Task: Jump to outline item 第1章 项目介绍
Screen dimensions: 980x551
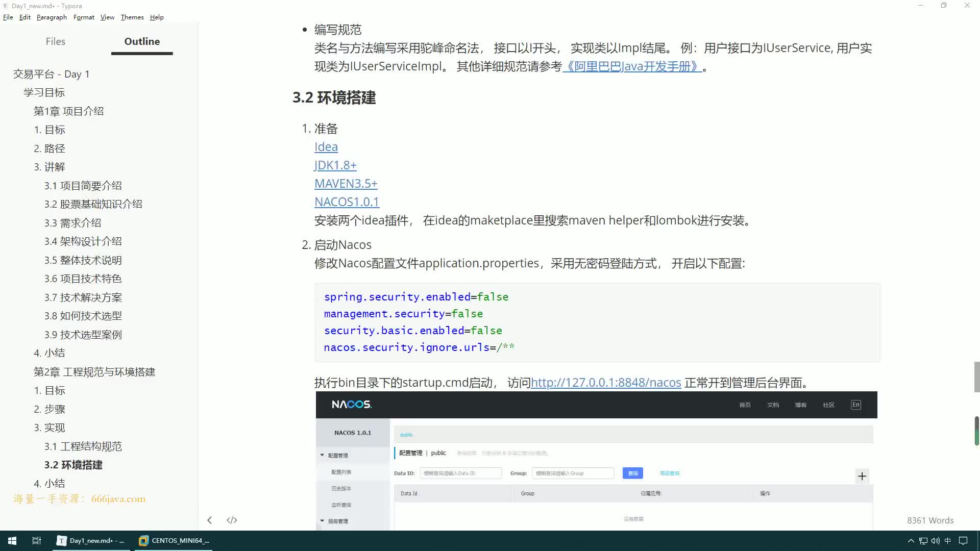Action: tap(68, 111)
